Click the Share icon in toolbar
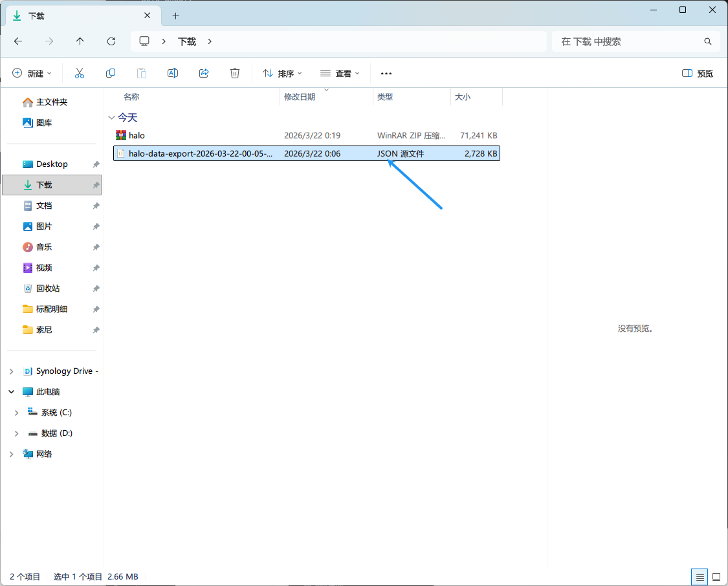Viewport: 728px width, 586px height. 204,74
